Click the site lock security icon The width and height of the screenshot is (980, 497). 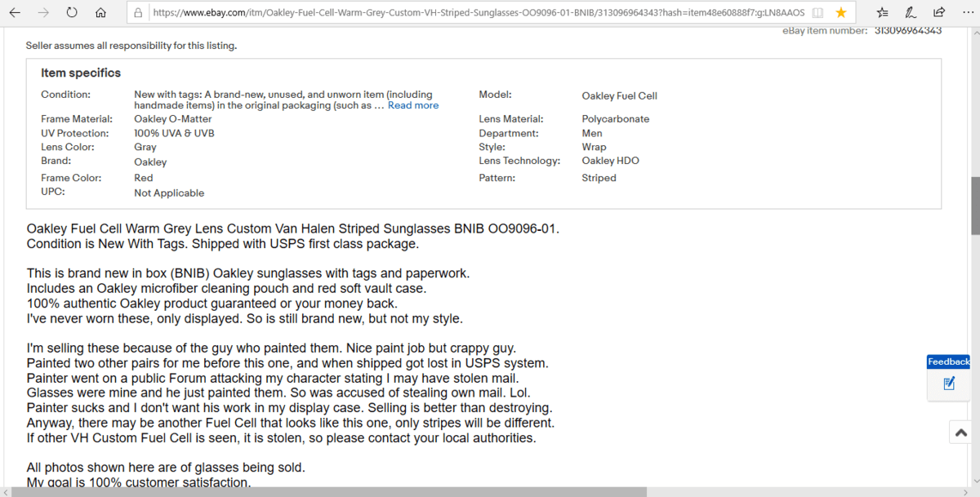click(138, 12)
